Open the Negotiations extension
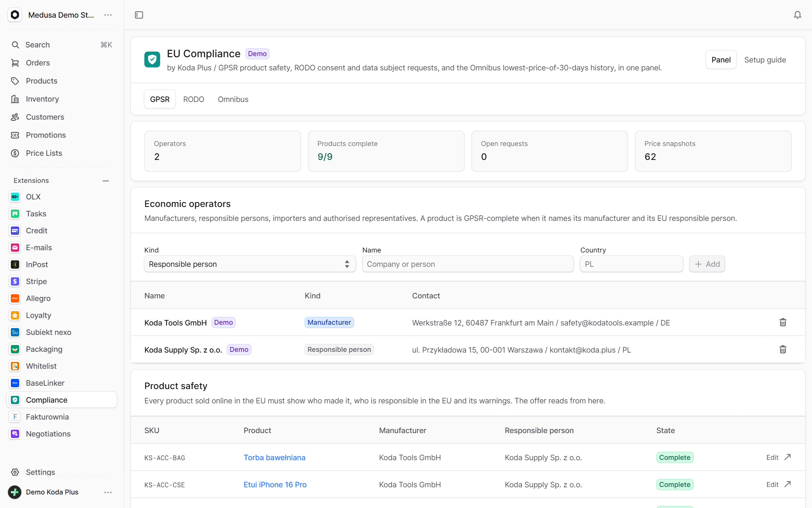 tap(62, 434)
